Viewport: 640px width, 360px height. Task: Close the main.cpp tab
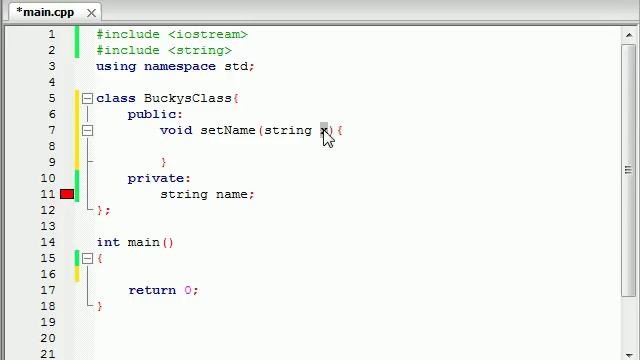point(91,13)
